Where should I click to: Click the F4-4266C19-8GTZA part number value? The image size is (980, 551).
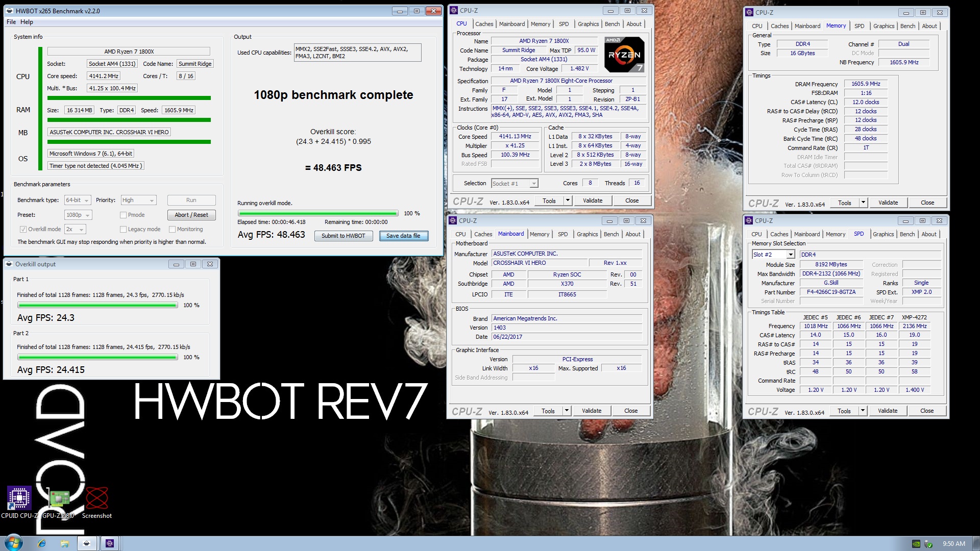[831, 292]
